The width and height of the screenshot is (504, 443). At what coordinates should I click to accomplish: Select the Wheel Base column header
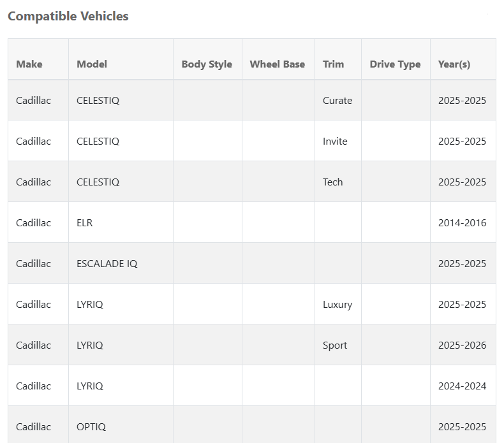(x=278, y=64)
